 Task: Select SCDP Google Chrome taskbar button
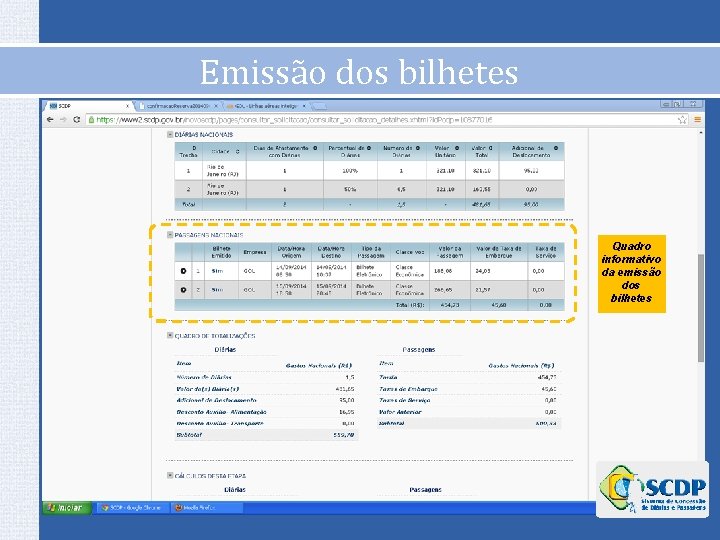click(132, 508)
